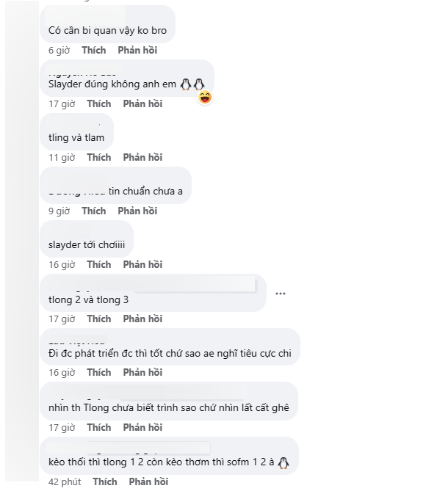Reply to the "slayder tới chơiiii" comment
Image resolution: width=448 pixels, height=491 pixels.
142,264
